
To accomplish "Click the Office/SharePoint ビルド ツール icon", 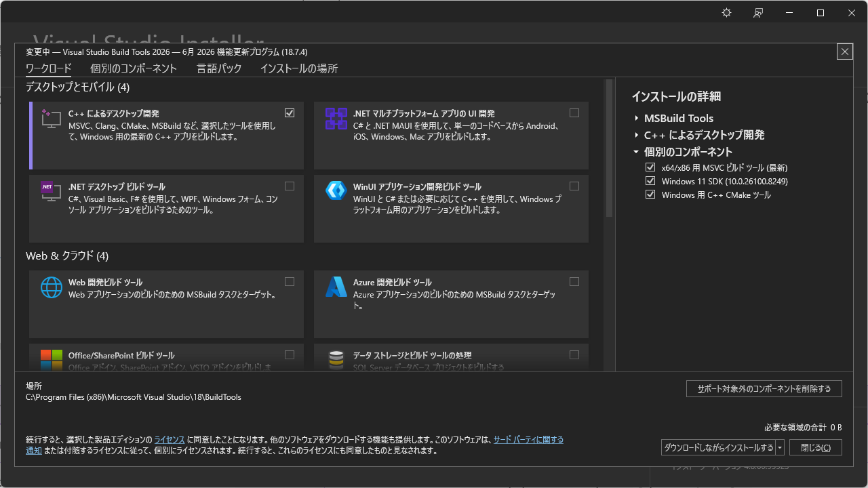I will point(52,360).
